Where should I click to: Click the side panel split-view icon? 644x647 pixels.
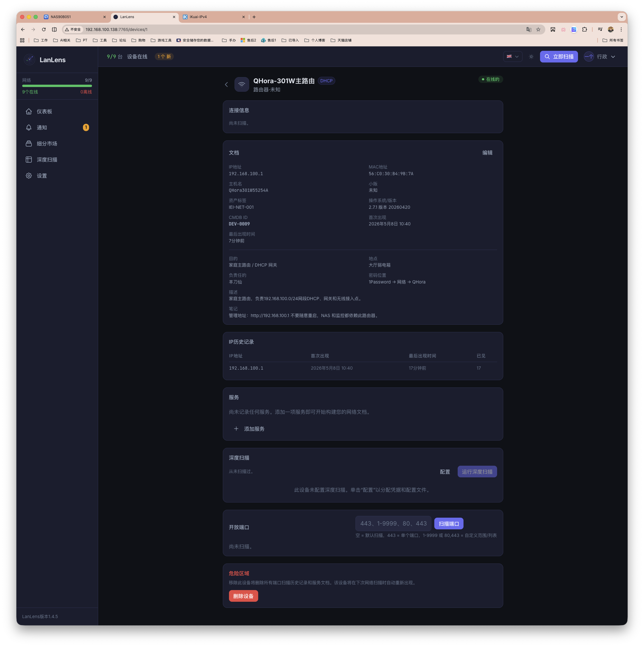(54, 29)
